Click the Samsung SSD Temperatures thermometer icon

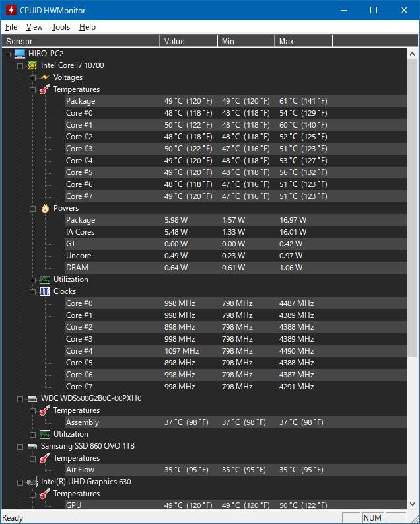click(45, 458)
